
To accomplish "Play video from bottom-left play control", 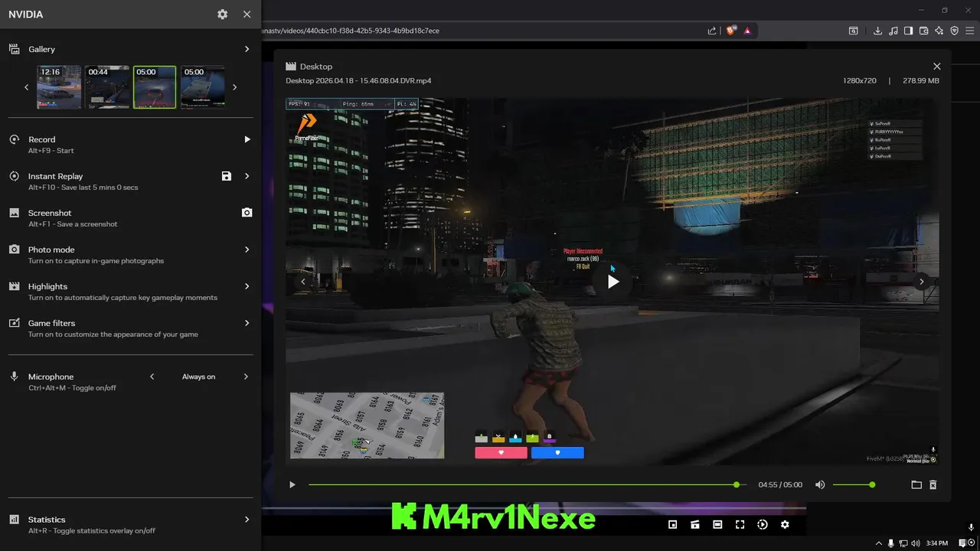I will point(292,484).
